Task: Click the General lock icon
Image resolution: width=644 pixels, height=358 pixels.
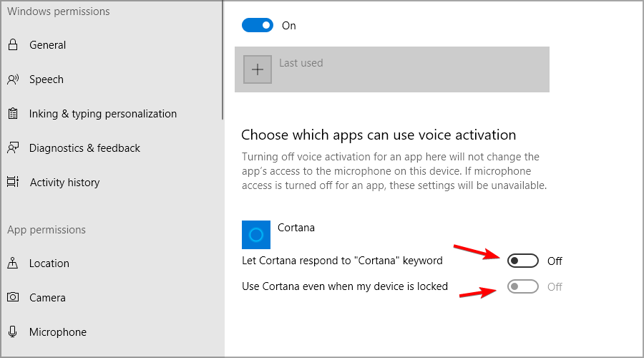Action: click(13, 45)
